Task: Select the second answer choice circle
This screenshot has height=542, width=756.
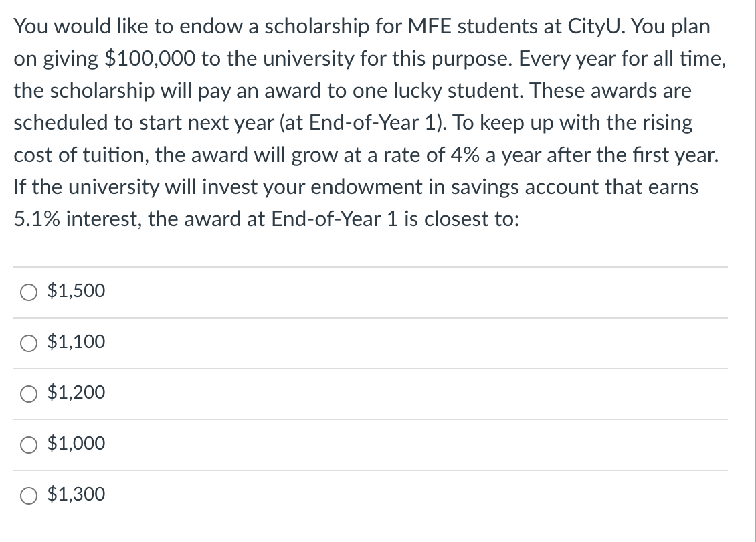Action: [x=28, y=343]
